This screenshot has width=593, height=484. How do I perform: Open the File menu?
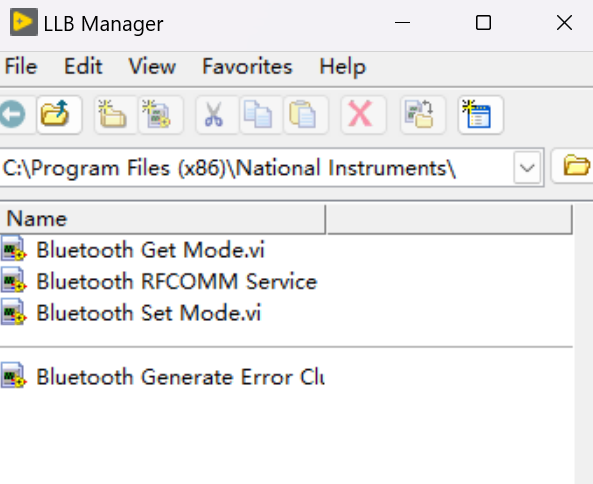click(21, 67)
